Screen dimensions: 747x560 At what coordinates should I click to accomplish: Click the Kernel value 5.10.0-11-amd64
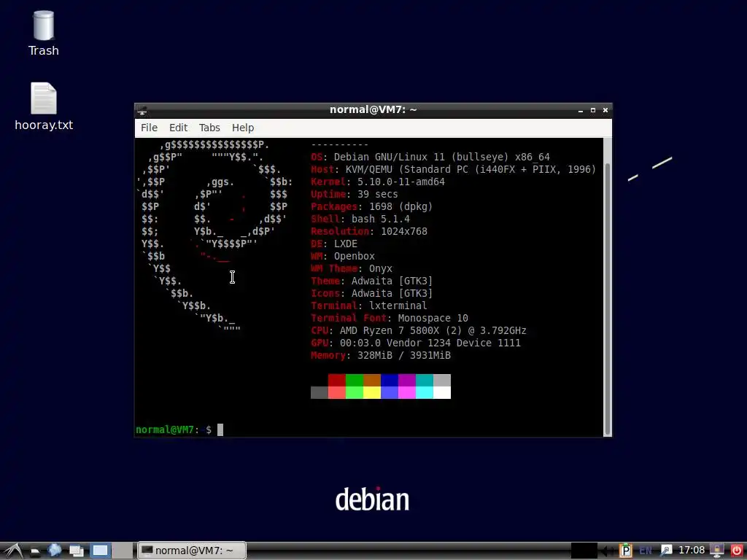coord(401,182)
